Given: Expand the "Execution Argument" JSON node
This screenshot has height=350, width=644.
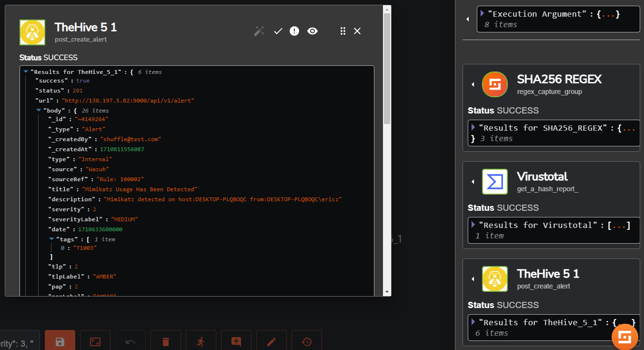Looking at the screenshot, I should point(482,13).
